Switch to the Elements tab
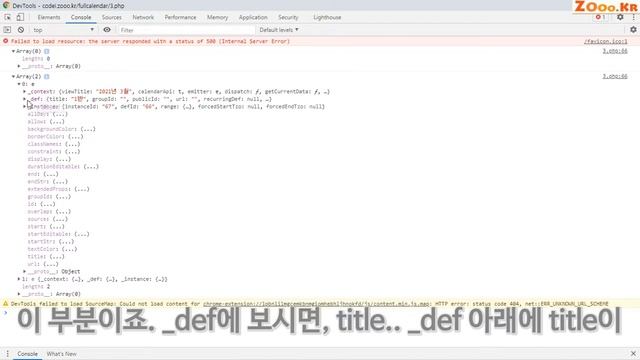The height and width of the screenshot is (360, 640). 49,17
